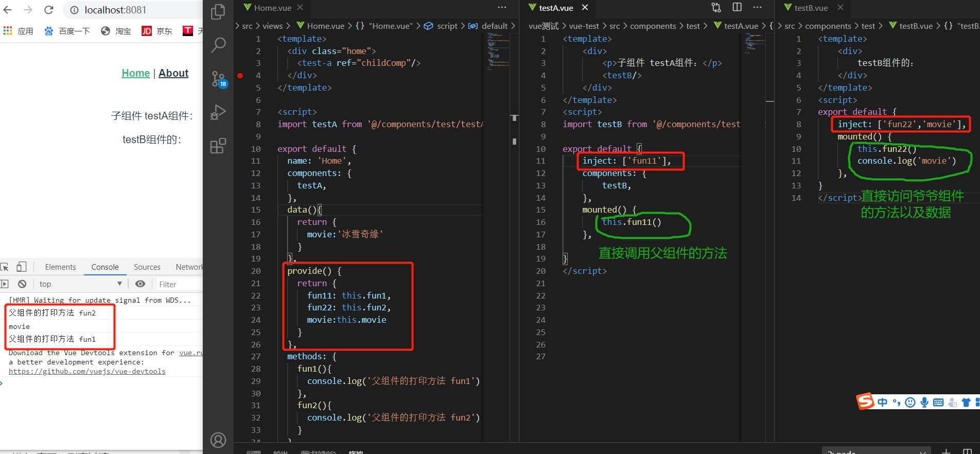This screenshot has height=454, width=980.
Task: Toggle the breakpoint on line 4 of Home.vue
Action: click(240, 75)
